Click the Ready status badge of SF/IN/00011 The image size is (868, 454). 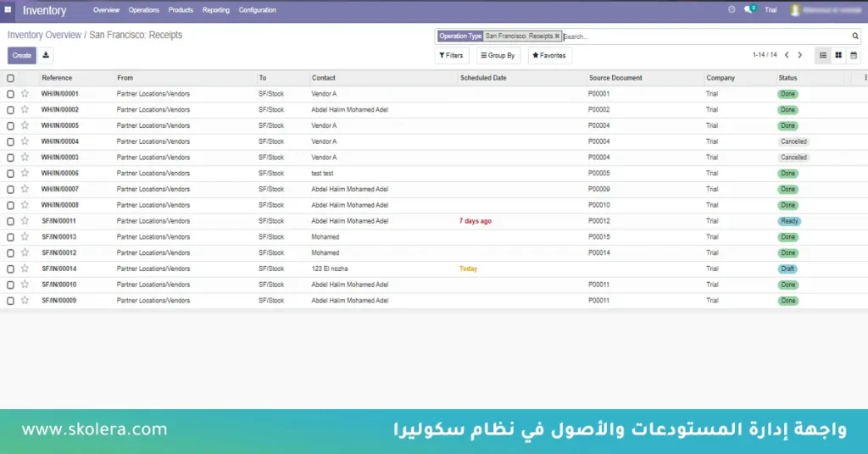(789, 221)
